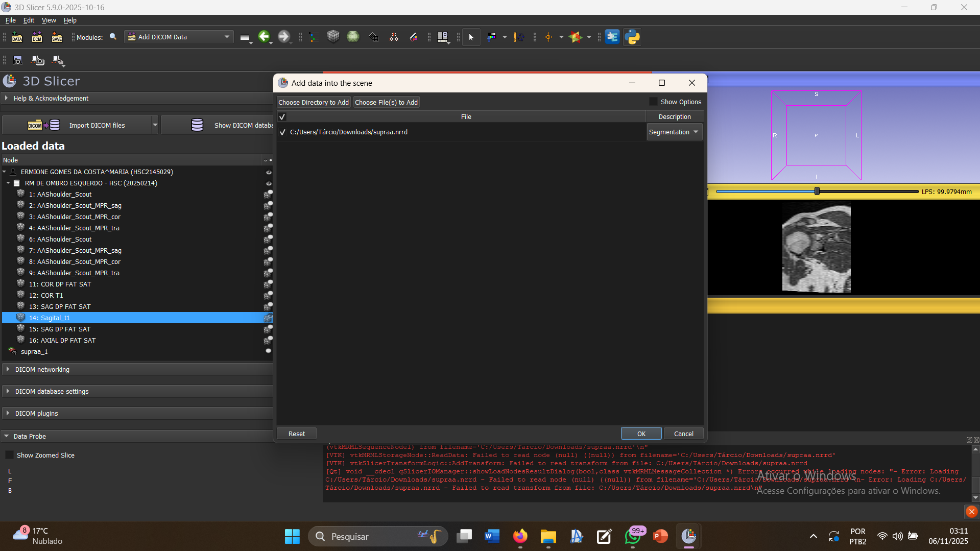Toggle visibility of supraa_1 node
The width and height of the screenshot is (980, 551).
269,351
